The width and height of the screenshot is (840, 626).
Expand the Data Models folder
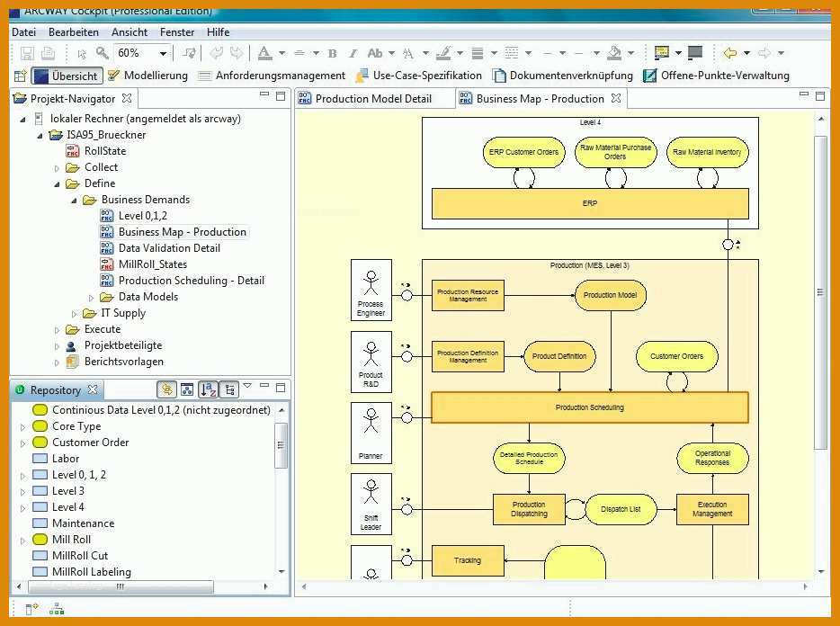click(91, 298)
